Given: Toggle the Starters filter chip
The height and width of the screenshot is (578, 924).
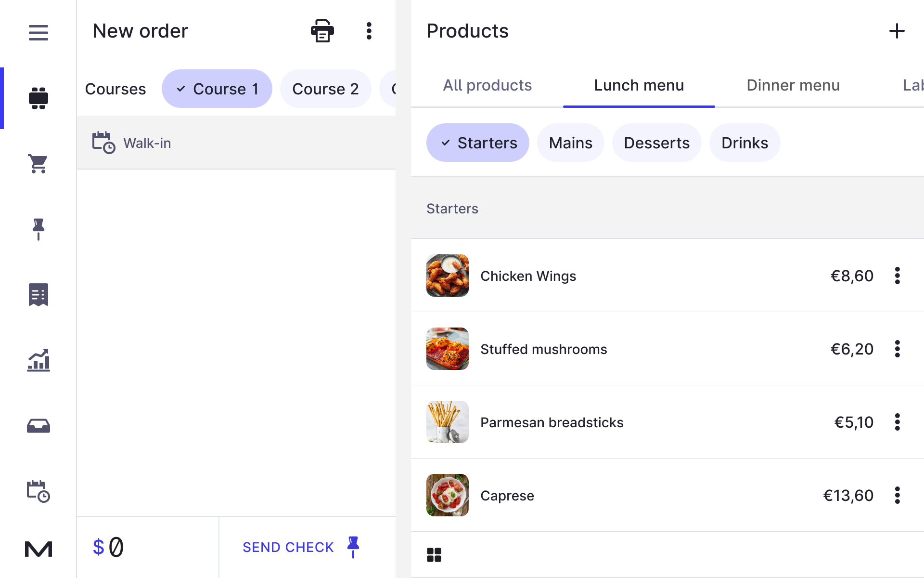Looking at the screenshot, I should point(477,143).
